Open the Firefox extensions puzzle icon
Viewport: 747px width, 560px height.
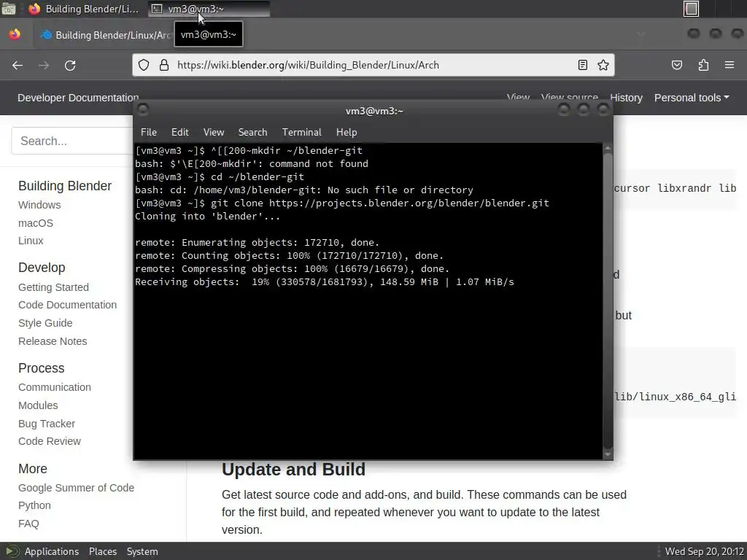[703, 65]
